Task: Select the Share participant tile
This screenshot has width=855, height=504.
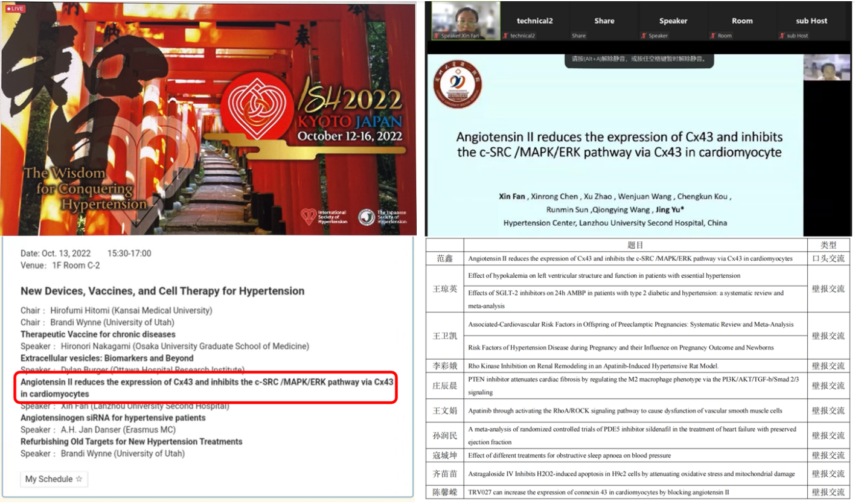Action: coord(604,21)
